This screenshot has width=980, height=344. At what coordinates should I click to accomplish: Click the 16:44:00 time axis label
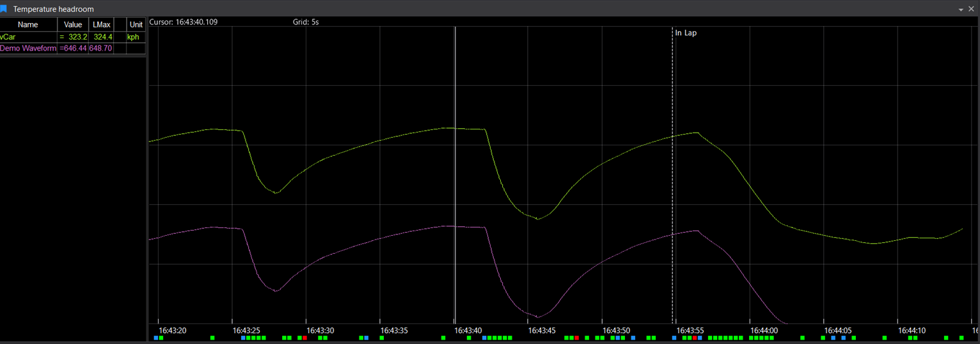[763, 331]
